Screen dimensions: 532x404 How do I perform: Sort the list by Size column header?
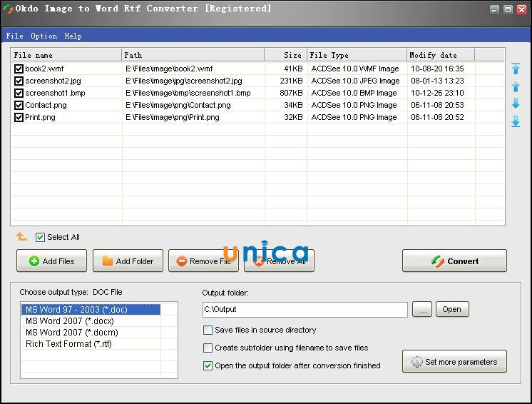click(x=285, y=55)
